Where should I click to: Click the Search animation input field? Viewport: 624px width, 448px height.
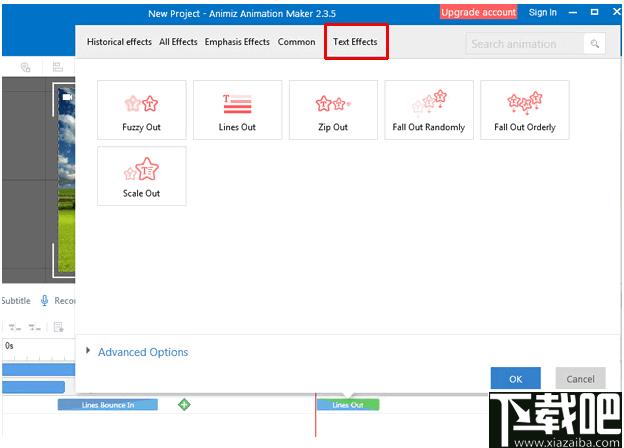pyautogui.click(x=525, y=43)
